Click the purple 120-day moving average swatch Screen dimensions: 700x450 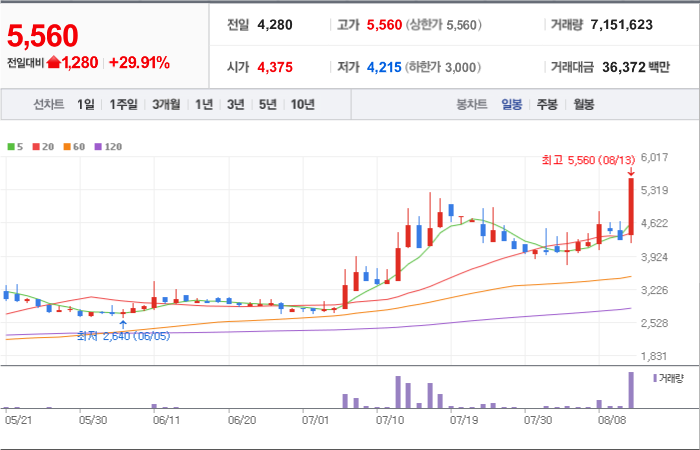(x=98, y=147)
